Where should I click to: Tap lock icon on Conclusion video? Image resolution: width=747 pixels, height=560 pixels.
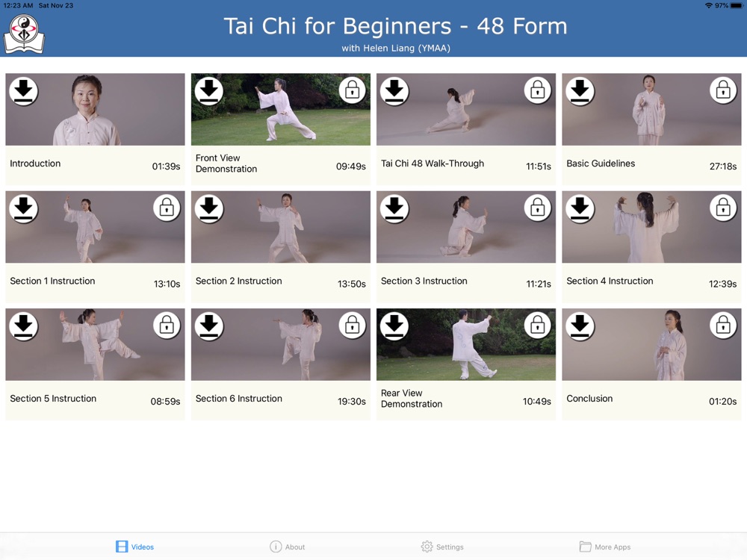click(x=723, y=325)
